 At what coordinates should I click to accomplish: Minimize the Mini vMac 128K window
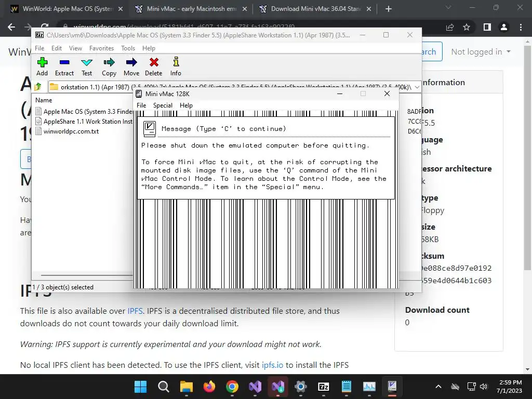[340, 94]
